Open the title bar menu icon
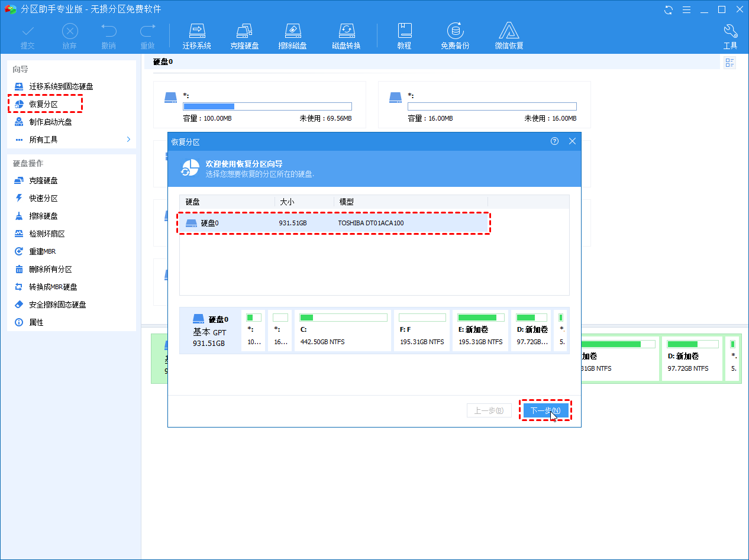This screenshot has width=749, height=560. [x=686, y=9]
